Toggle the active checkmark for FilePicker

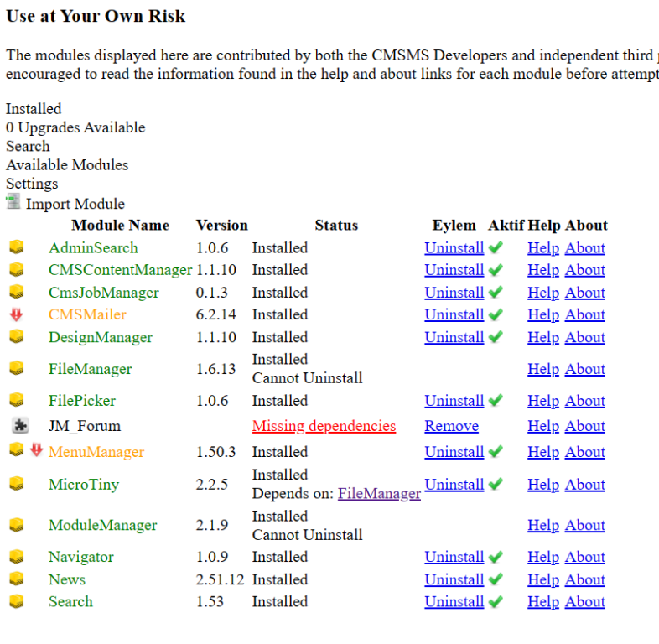[496, 401]
